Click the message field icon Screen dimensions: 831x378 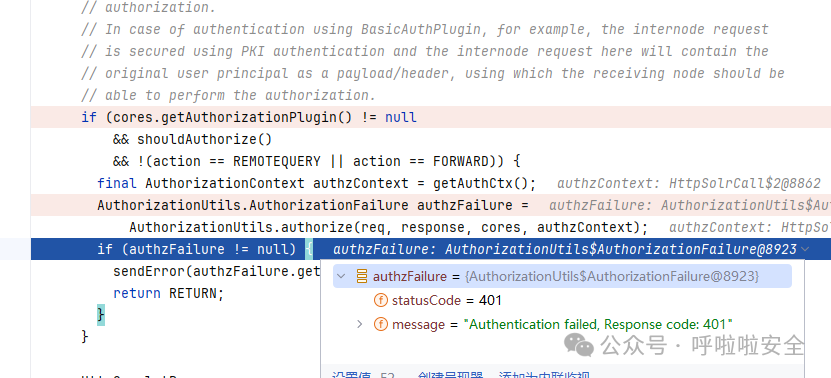381,324
